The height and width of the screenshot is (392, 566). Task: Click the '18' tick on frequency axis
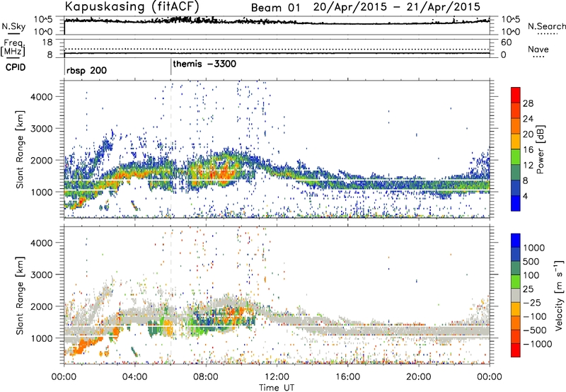pos(47,42)
